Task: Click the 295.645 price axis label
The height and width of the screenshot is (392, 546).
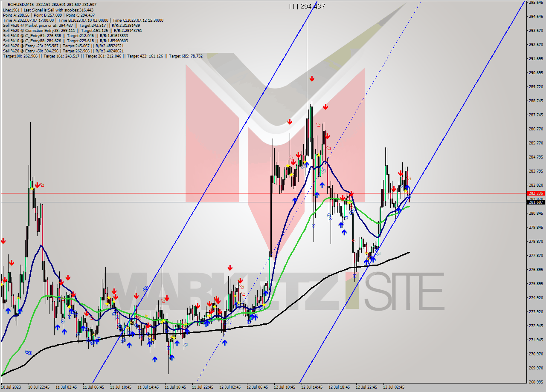Action: 536,3
